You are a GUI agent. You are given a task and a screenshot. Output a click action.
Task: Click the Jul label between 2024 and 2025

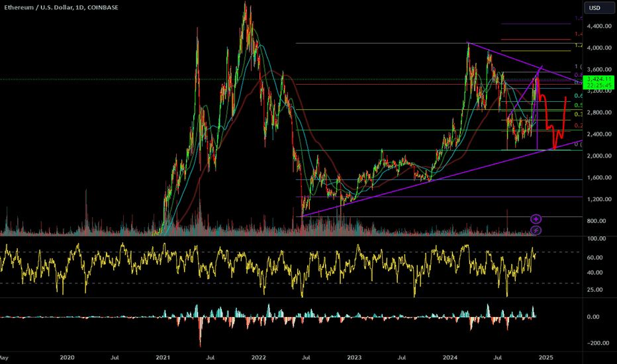point(498,357)
